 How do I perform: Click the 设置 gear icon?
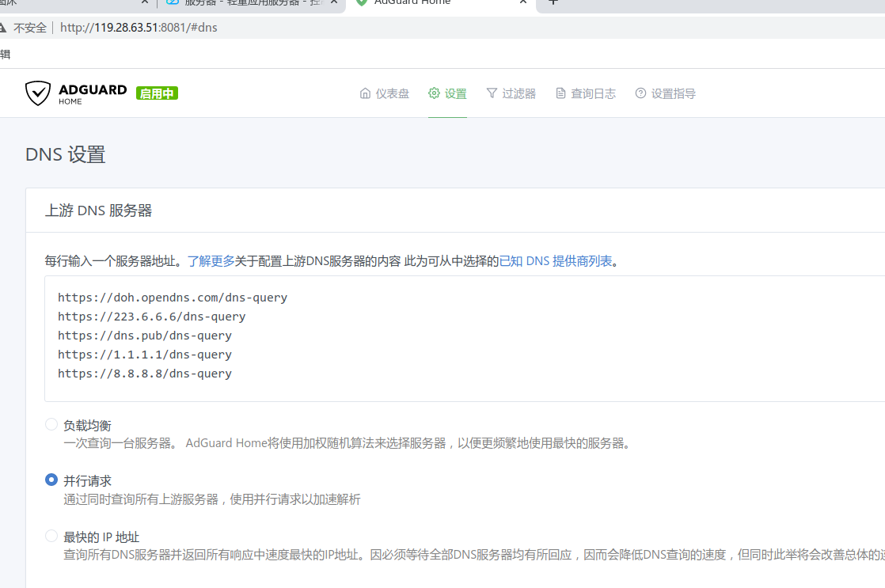point(434,93)
